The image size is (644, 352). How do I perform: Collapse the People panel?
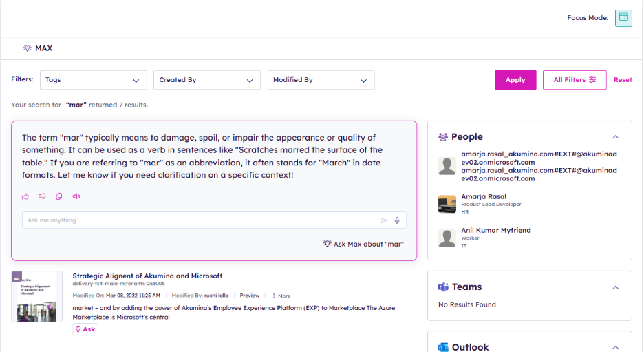616,137
